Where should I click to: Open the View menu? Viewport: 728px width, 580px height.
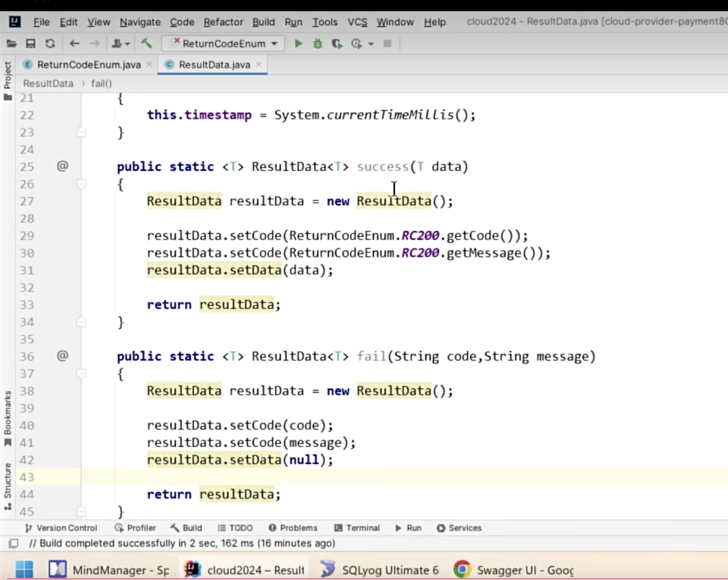click(x=99, y=22)
